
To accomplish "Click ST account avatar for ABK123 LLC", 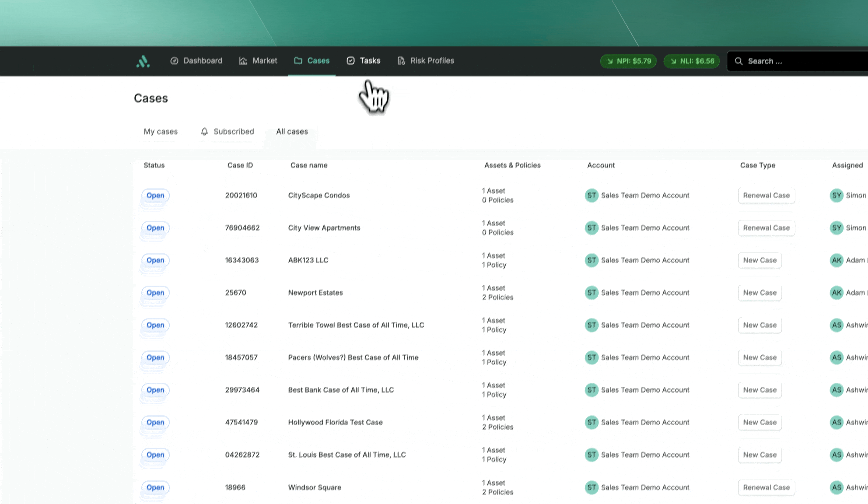I will [x=591, y=260].
